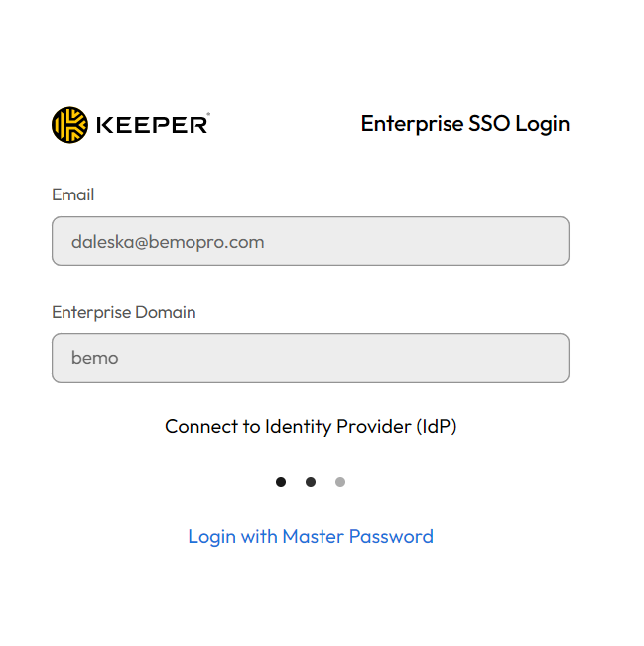Click the Email field label
The height and width of the screenshot is (646, 644).
pyautogui.click(x=73, y=194)
